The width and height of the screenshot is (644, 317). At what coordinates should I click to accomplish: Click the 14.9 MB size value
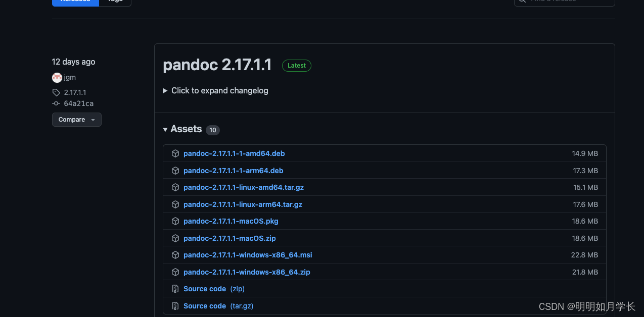585,153
